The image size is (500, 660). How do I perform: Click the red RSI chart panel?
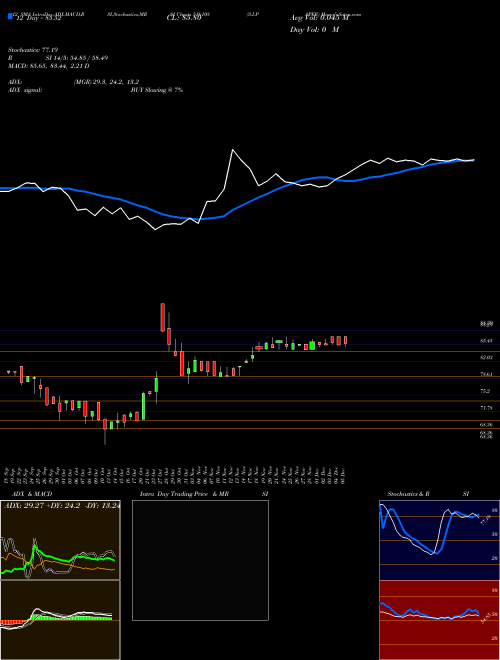(439, 620)
